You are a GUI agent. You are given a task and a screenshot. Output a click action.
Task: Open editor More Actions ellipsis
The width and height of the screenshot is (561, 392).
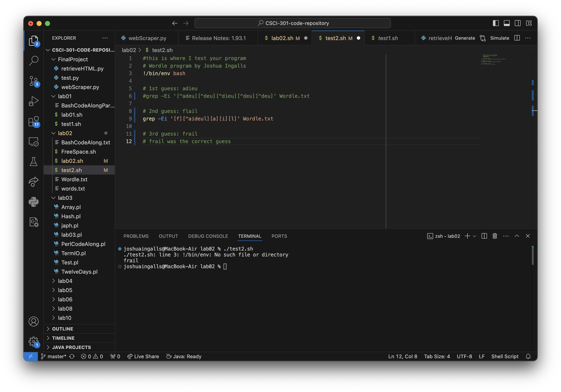528,38
